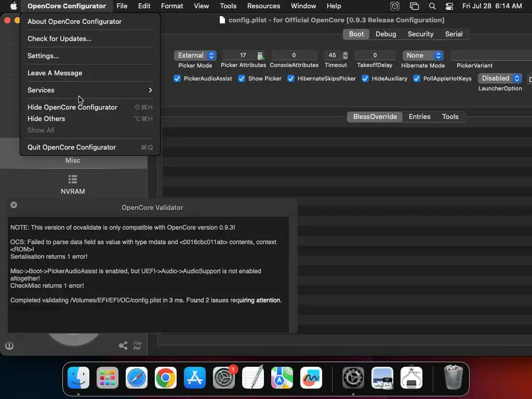Toggle PollAppleHotKeys checkbox
Viewport: 532px width, 399px height.
coord(417,79)
